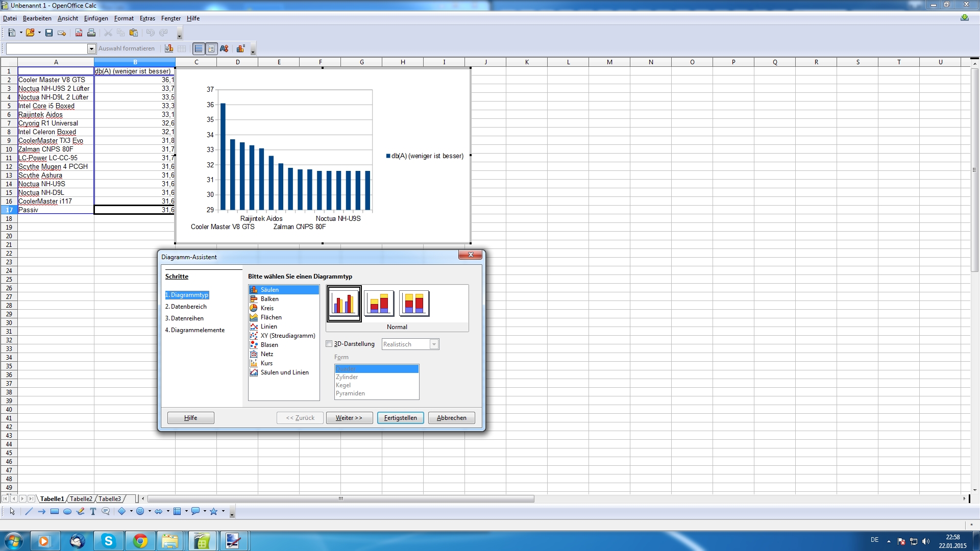The image size is (980, 551).
Task: Choose the selection arrow tool in drawing toolbar
Action: (12, 511)
